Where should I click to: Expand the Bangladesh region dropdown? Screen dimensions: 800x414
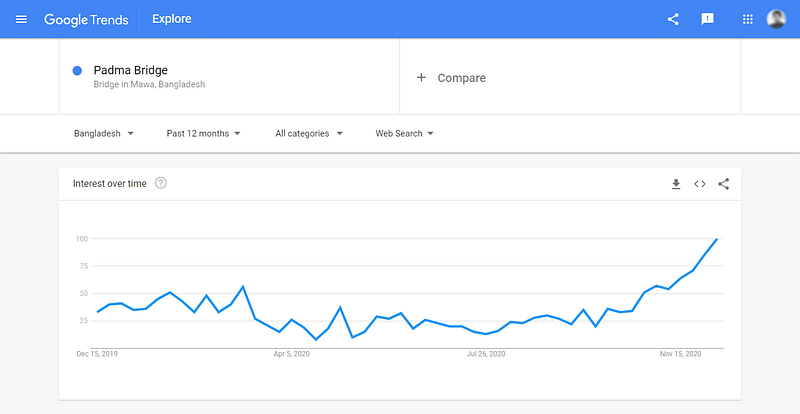[x=104, y=133]
